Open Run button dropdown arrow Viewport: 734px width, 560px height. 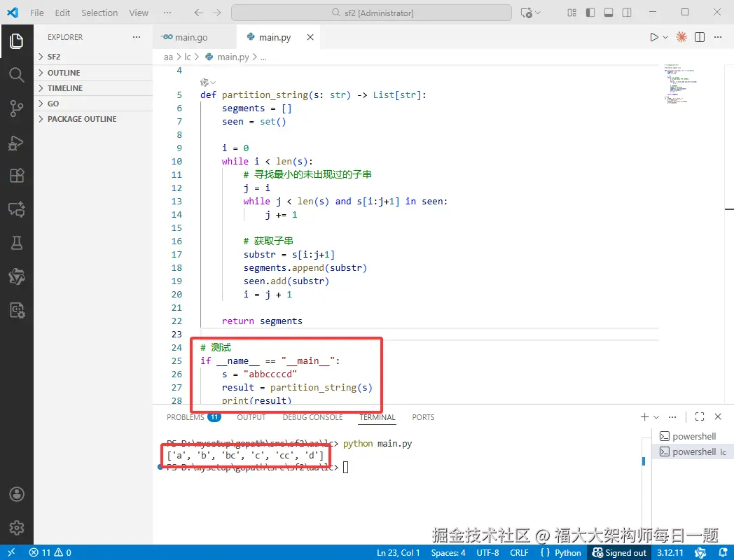click(x=665, y=37)
